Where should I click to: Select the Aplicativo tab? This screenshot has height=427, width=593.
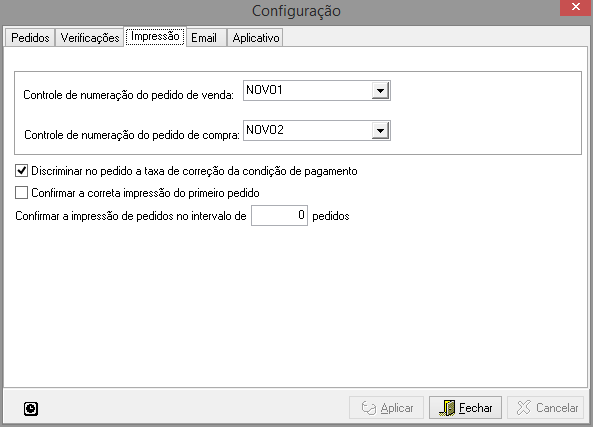(x=256, y=38)
